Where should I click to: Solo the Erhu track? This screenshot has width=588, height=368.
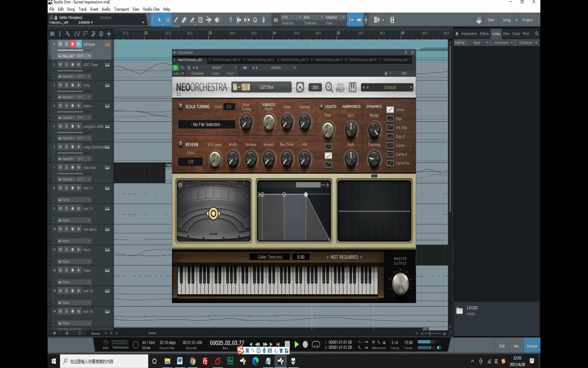tap(66, 85)
